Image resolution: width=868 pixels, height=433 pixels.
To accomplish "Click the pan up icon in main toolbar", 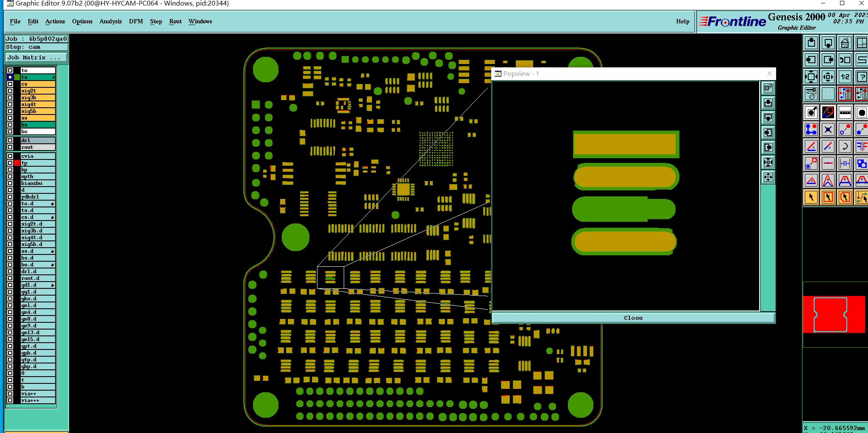I will pos(811,43).
